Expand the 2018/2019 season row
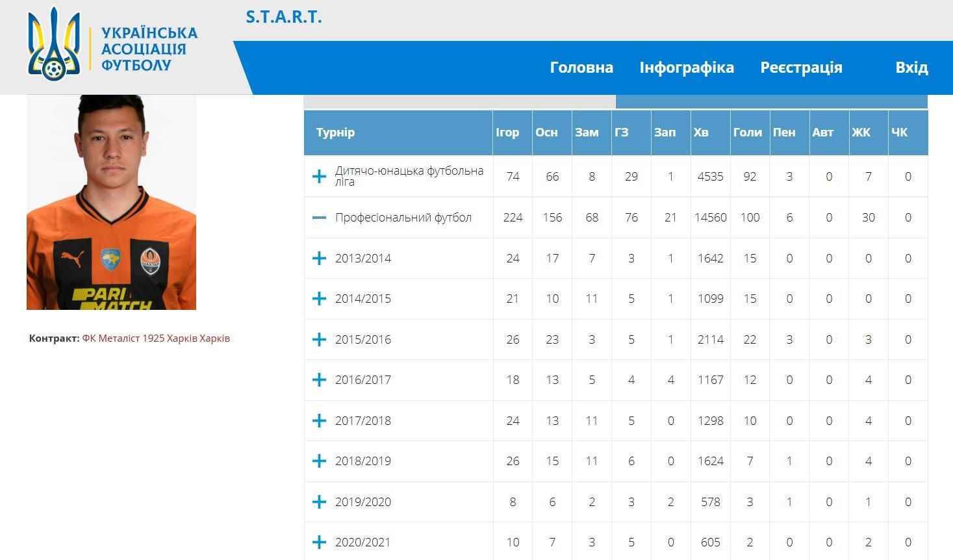Screen dimensions: 953x560 (319, 461)
